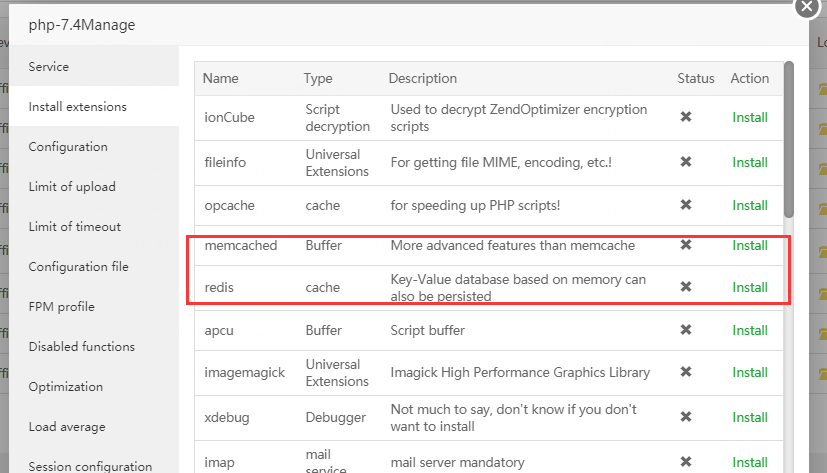
Task: Install the redis extension
Action: pyautogui.click(x=750, y=287)
